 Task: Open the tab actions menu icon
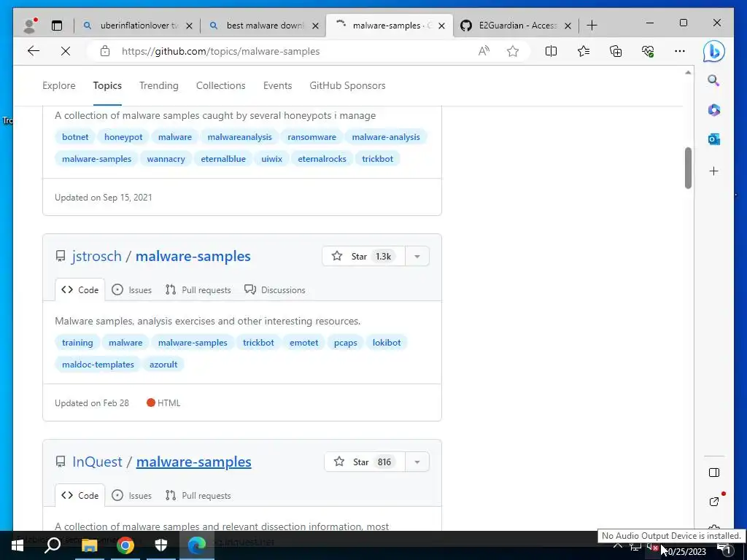coord(57,26)
